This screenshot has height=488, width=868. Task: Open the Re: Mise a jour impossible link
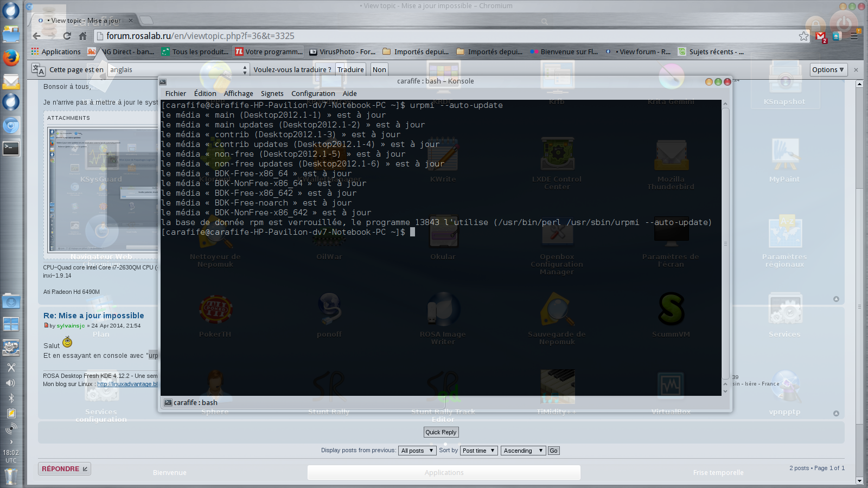(94, 316)
